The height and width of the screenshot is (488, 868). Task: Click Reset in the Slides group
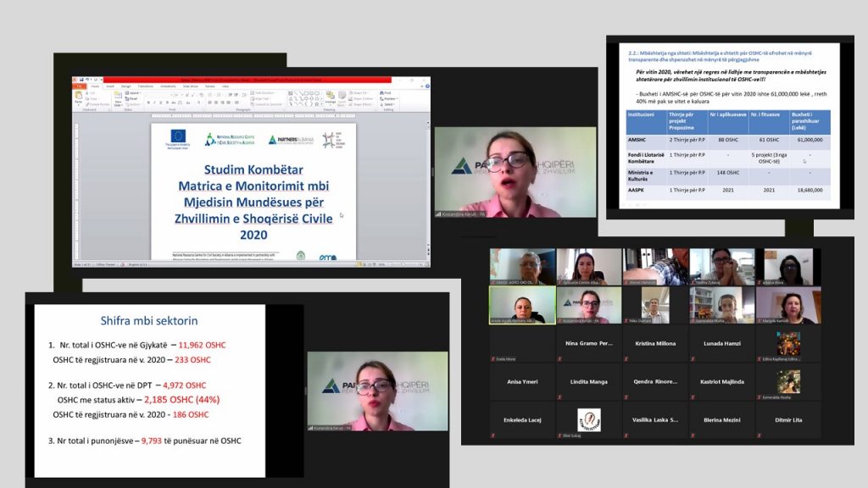[x=131, y=98]
